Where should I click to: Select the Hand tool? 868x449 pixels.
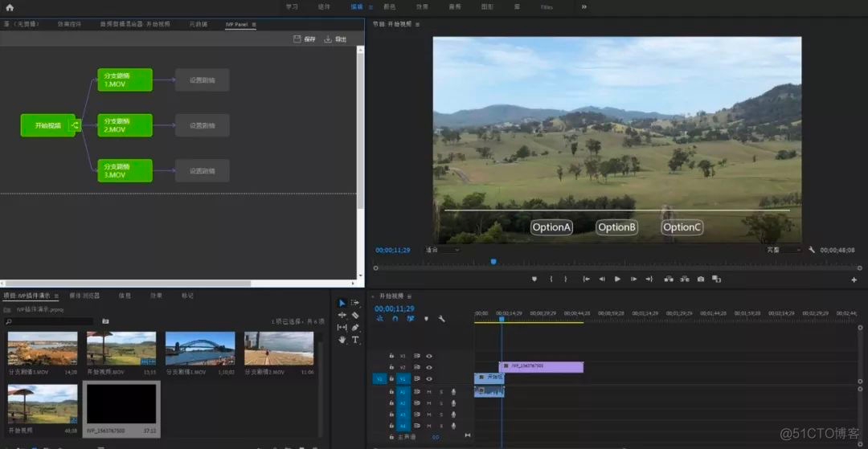click(342, 339)
